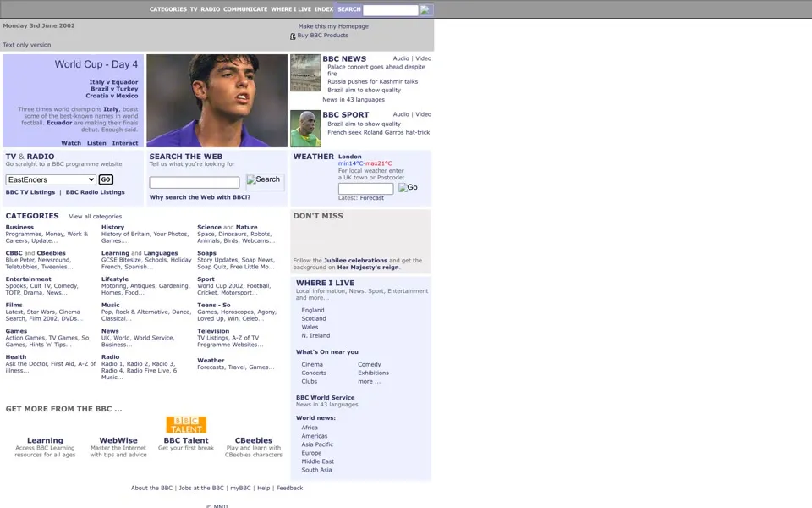
Task: Open the Films category
Action: (x=14, y=306)
